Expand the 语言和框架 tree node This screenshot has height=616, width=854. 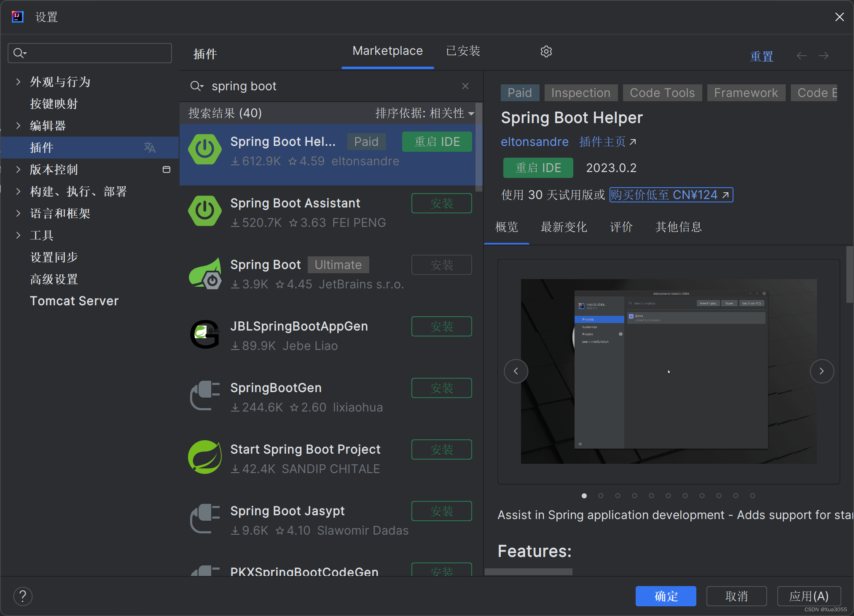pyautogui.click(x=18, y=213)
